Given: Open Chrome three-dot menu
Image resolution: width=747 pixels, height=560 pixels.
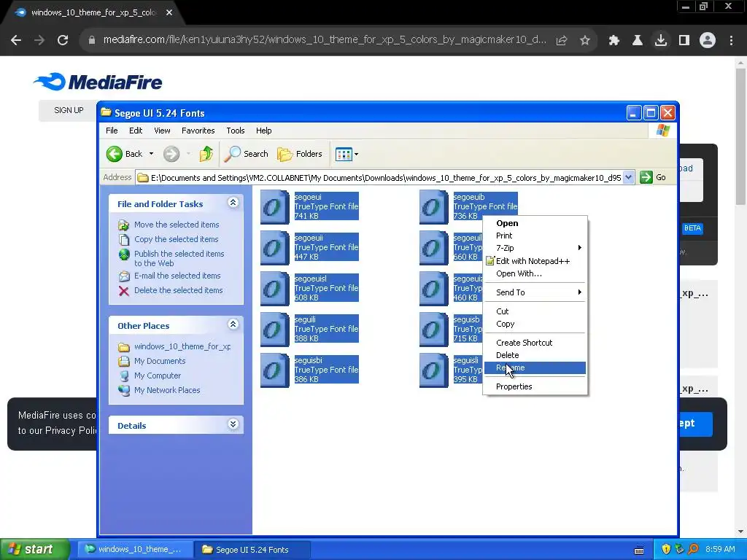Looking at the screenshot, I should pos(731,41).
